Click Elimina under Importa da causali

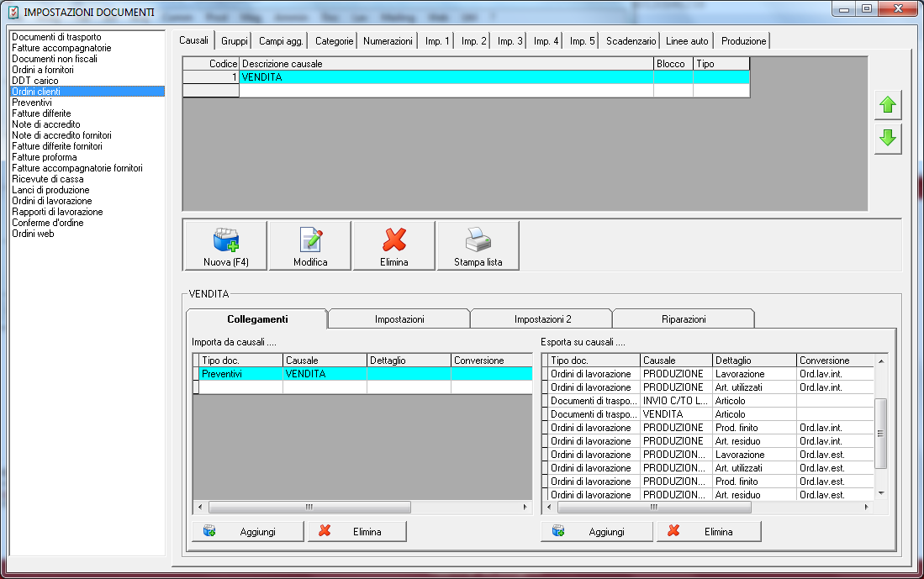click(357, 531)
